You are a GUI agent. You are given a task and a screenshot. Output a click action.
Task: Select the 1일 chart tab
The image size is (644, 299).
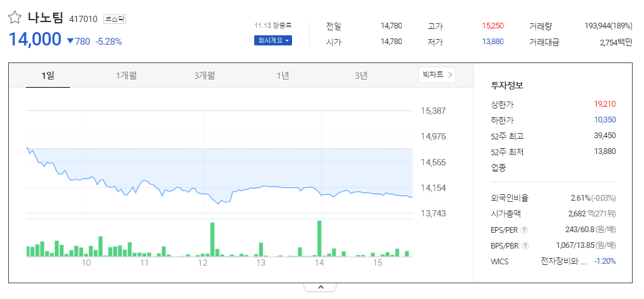coord(48,76)
